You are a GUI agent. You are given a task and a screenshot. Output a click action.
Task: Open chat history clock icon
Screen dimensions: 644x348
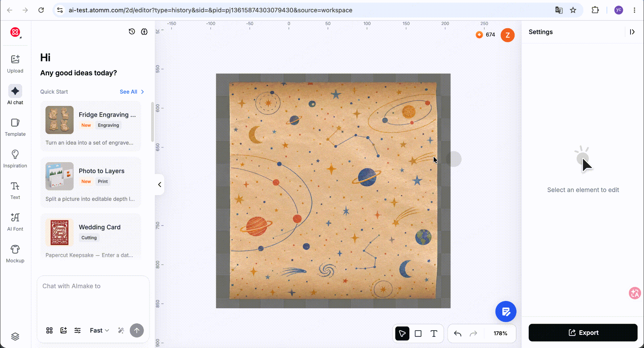point(132,32)
